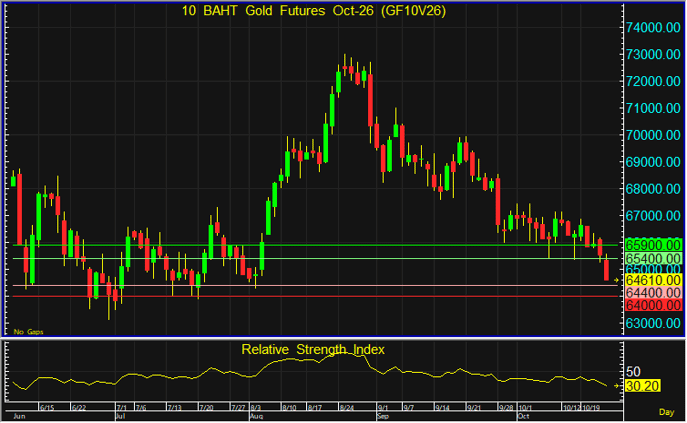Click the 64400.00 pink level label
687x423 pixels.
tap(653, 292)
